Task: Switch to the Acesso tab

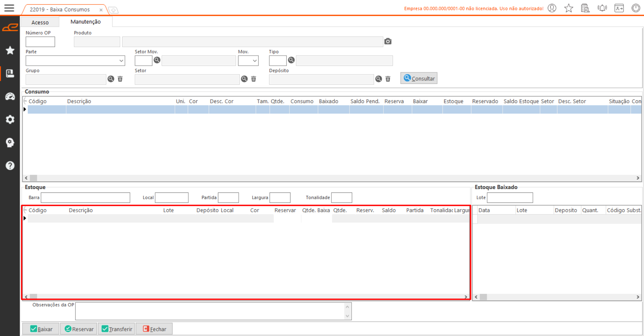Action: tap(40, 22)
